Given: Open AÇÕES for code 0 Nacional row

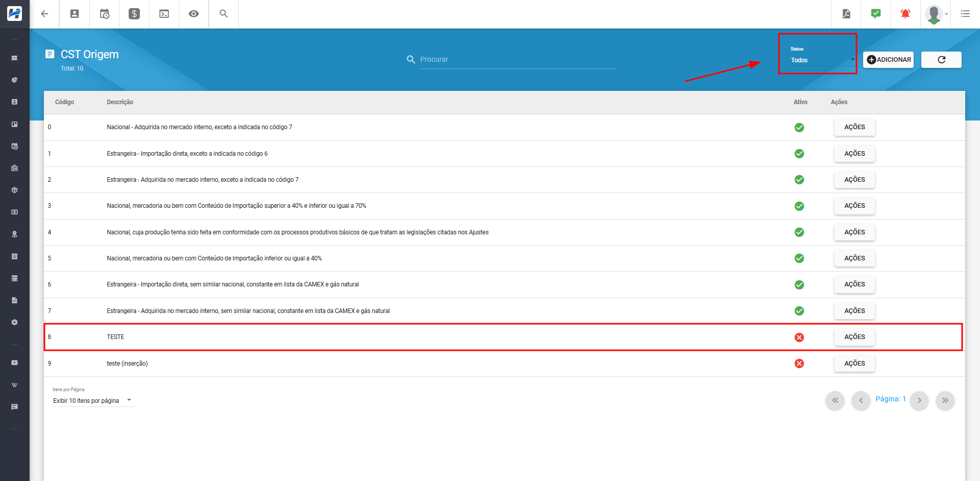Looking at the screenshot, I should point(854,127).
